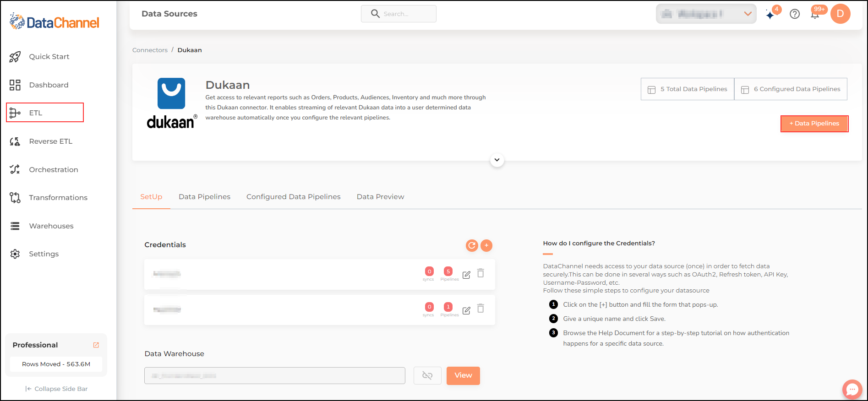Open Configured Data Pipelines tab
868x401 pixels.
pyautogui.click(x=294, y=197)
